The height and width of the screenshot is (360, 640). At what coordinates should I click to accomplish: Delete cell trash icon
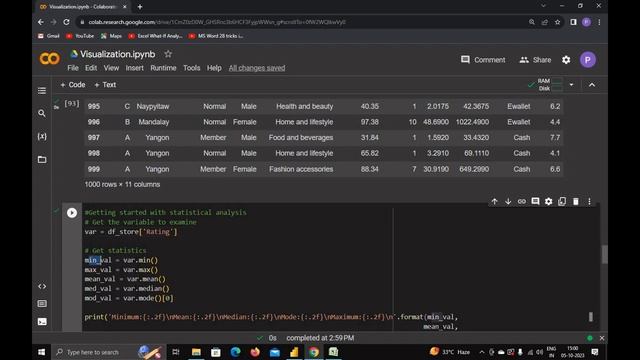[x=576, y=201]
